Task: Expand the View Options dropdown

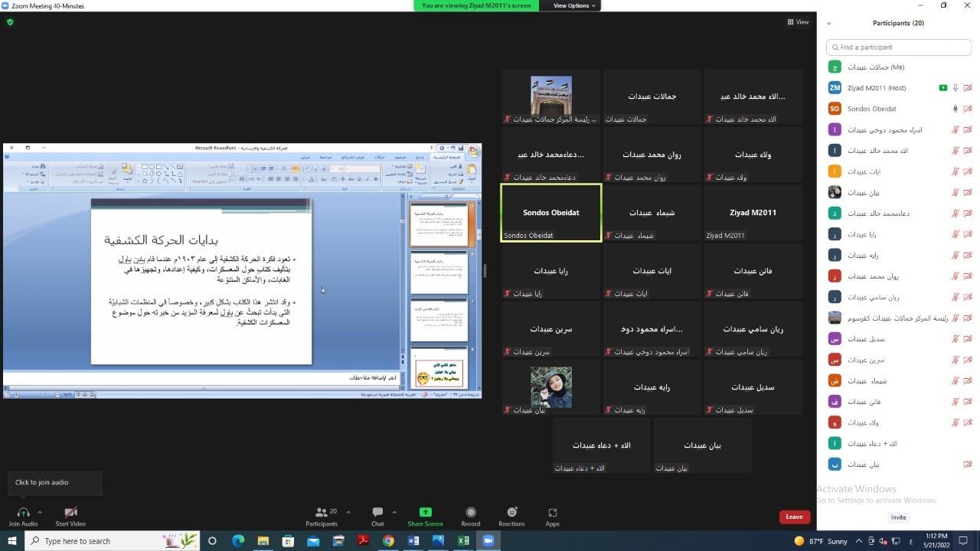Action: pos(574,5)
